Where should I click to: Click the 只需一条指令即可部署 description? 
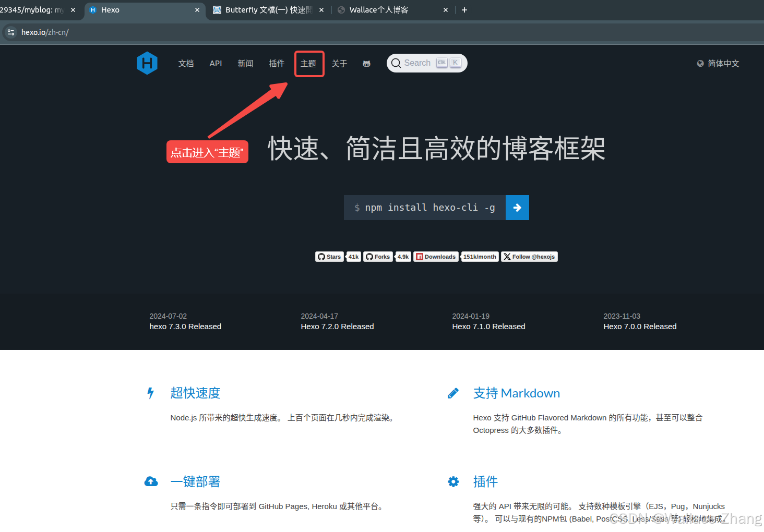(x=278, y=506)
